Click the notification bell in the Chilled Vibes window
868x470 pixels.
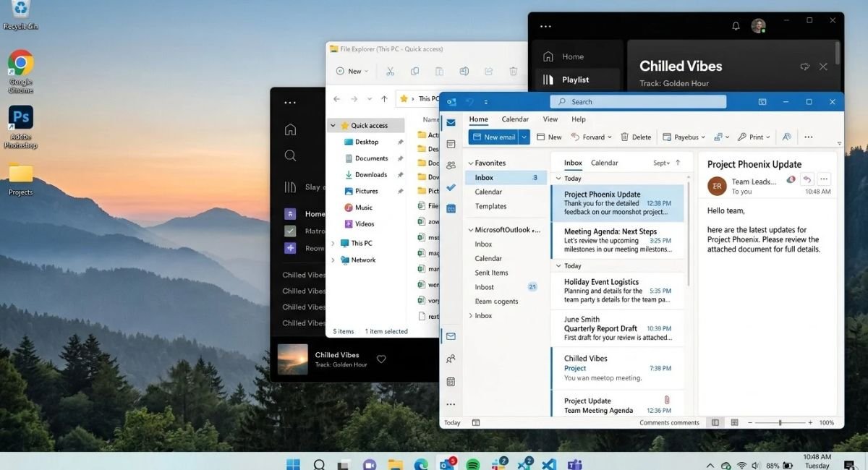click(x=736, y=26)
